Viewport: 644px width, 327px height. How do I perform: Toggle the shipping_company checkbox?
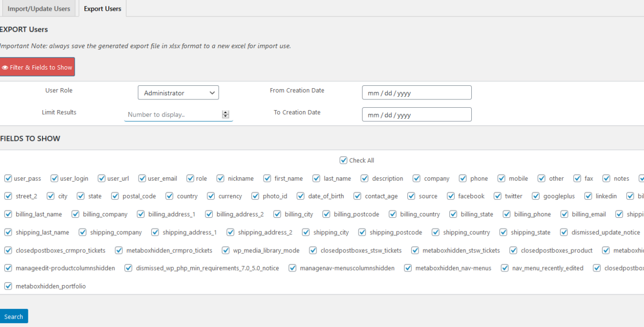82,232
